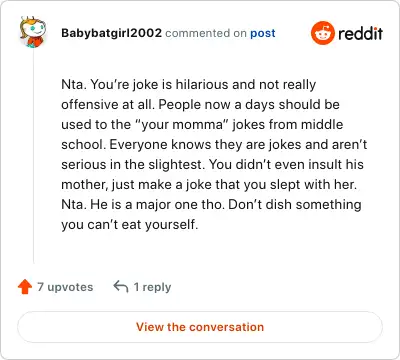Select the "7 upvotes" label

(65, 287)
